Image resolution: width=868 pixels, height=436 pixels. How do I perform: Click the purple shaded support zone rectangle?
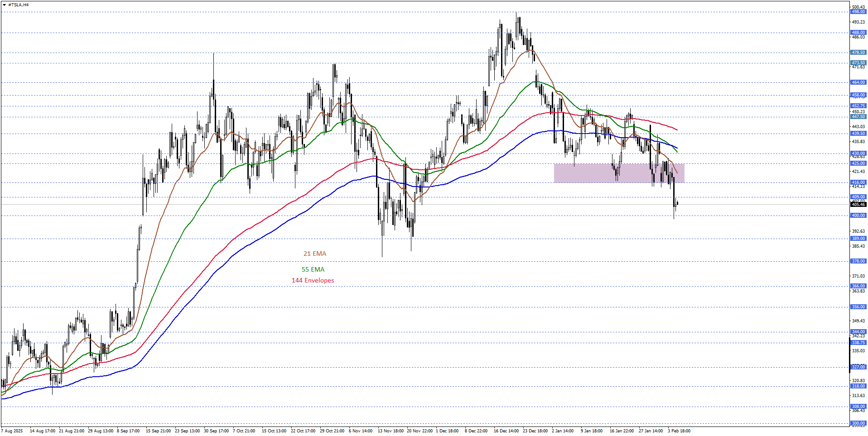coord(619,173)
